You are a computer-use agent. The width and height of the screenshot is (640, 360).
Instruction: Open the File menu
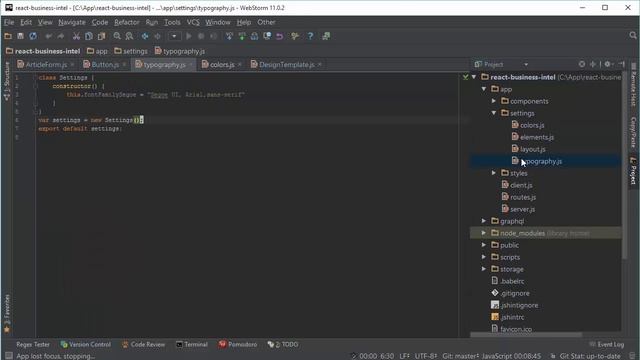click(x=9, y=22)
